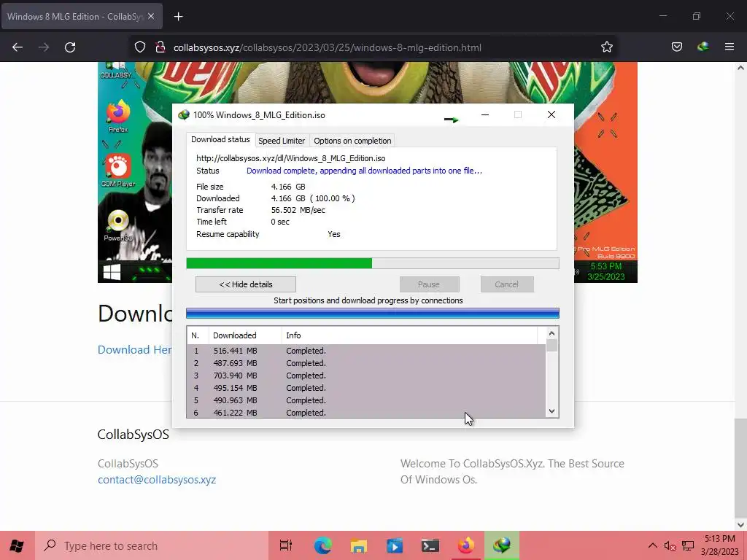Click the Firefox address bar URL
Image resolution: width=747 pixels, height=560 pixels.
328,47
